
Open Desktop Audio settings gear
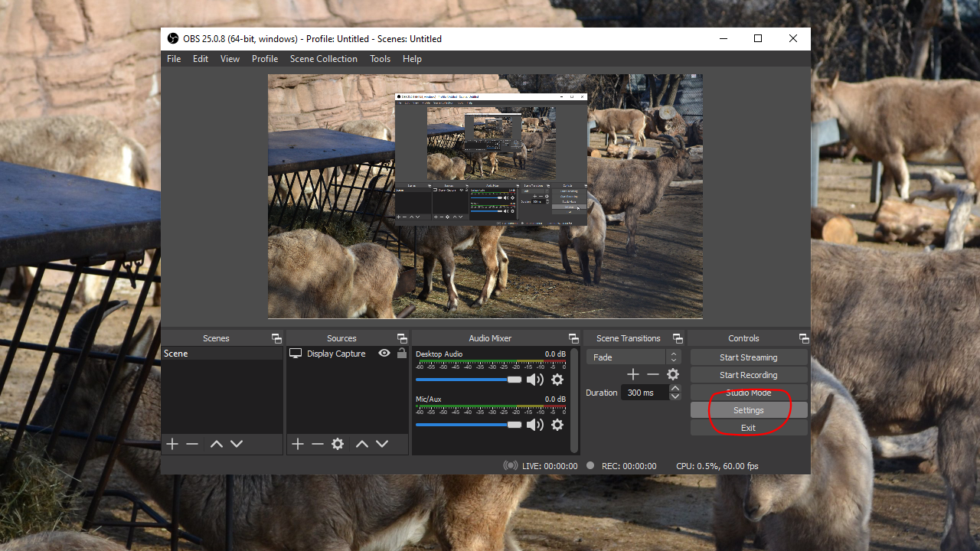557,380
